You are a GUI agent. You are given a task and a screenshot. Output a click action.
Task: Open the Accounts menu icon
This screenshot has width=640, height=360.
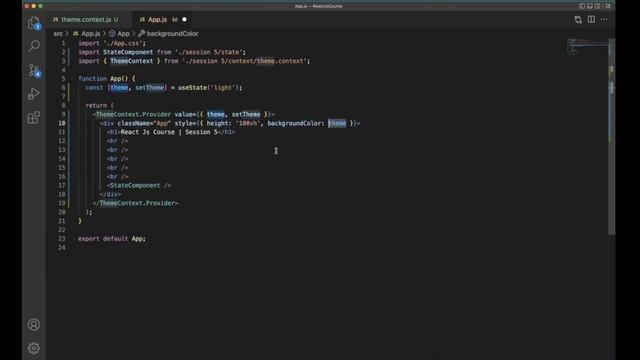(34, 324)
